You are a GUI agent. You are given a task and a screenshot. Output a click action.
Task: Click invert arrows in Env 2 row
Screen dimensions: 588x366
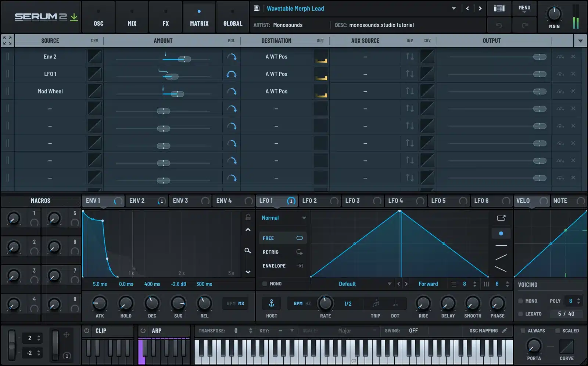pyautogui.click(x=410, y=57)
